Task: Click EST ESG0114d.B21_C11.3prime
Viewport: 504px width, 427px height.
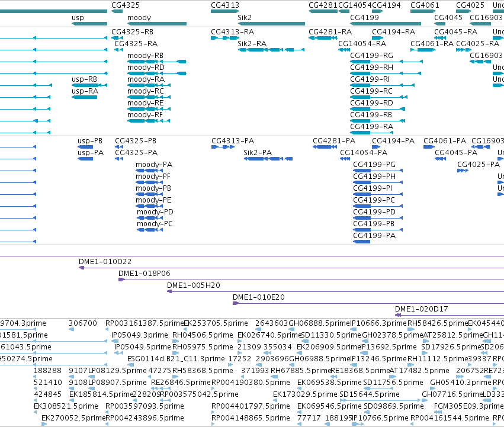Action: pos(176,359)
